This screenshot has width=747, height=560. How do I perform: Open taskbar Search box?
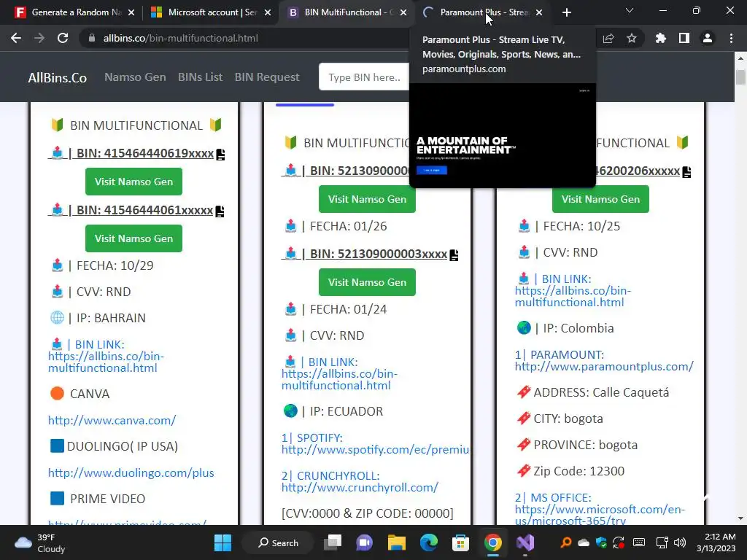tap(278, 542)
